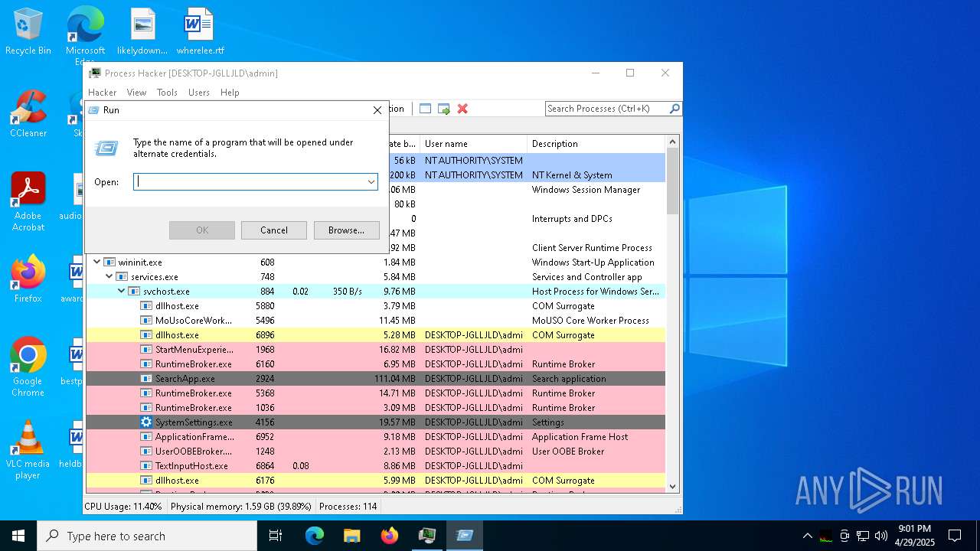Open the Users menu
This screenshot has width=980, height=551.
[x=199, y=93]
